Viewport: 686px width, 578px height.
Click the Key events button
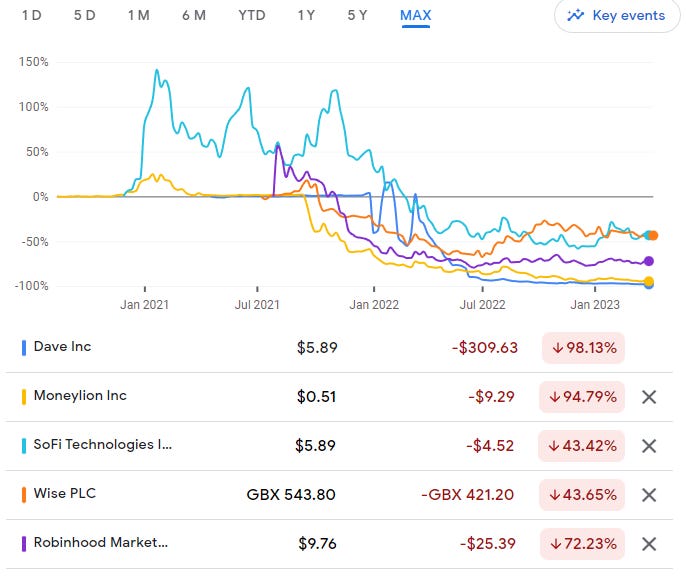pyautogui.click(x=617, y=16)
